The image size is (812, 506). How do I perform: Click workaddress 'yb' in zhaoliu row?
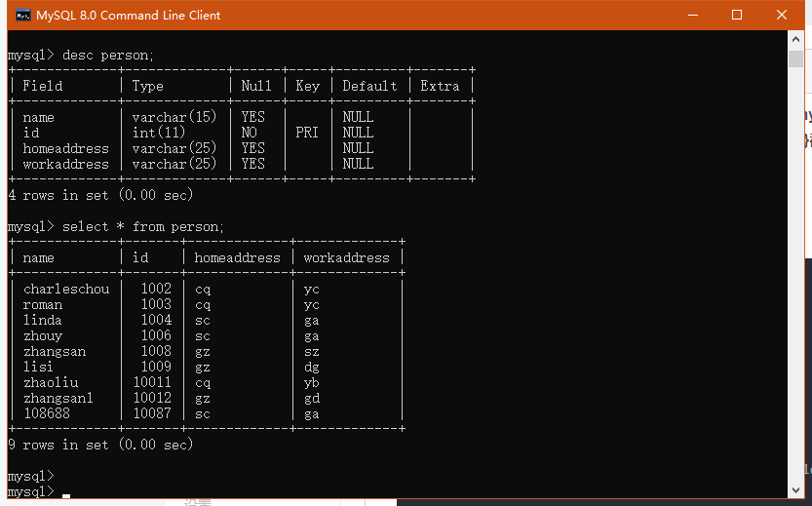click(x=312, y=383)
